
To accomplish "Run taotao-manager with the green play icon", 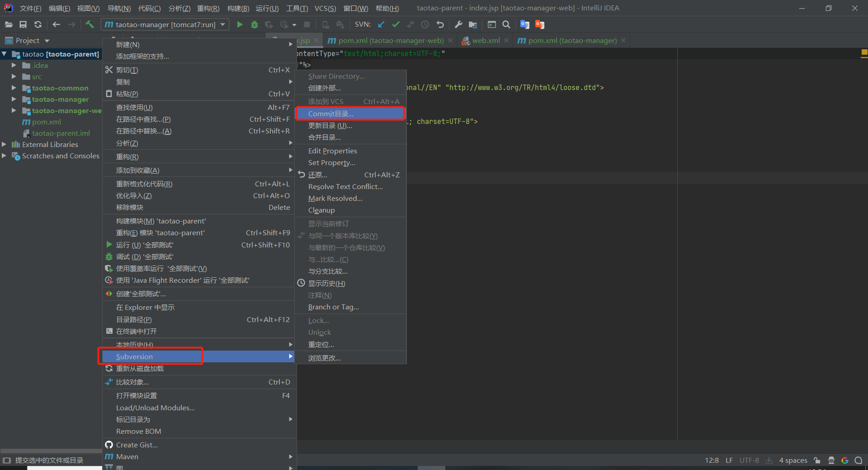I will [x=240, y=24].
